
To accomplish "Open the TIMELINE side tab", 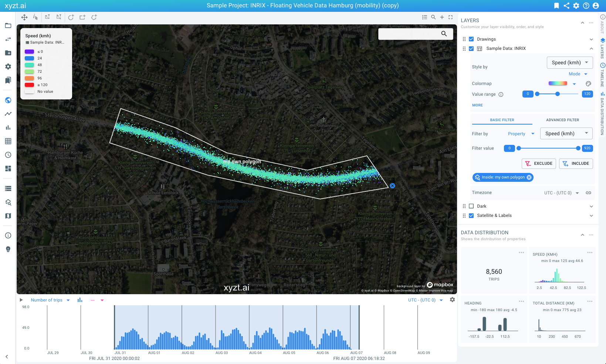I will (603, 75).
